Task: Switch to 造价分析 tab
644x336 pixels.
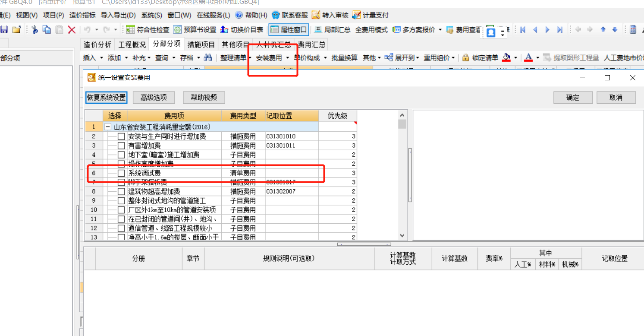Action: tap(97, 44)
